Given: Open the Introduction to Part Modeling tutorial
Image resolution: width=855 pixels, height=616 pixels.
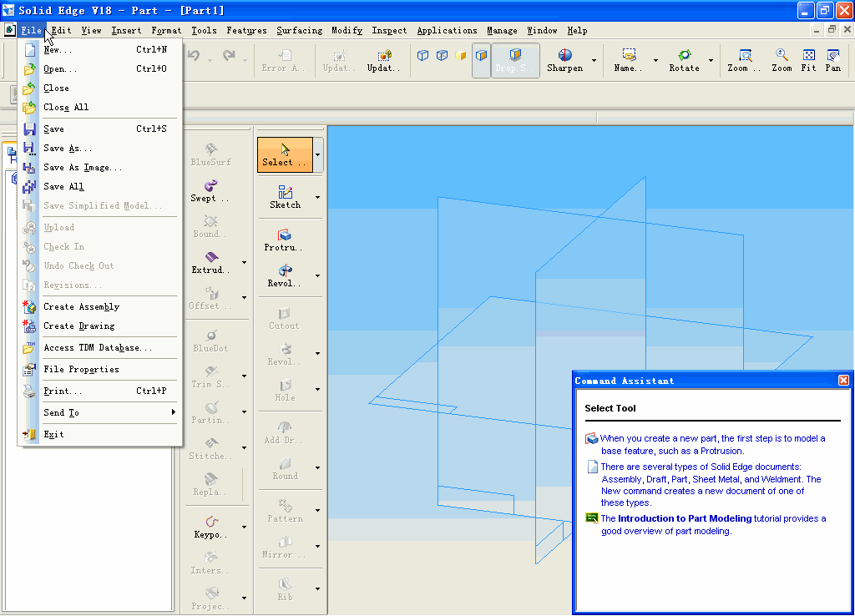Looking at the screenshot, I should [x=685, y=518].
